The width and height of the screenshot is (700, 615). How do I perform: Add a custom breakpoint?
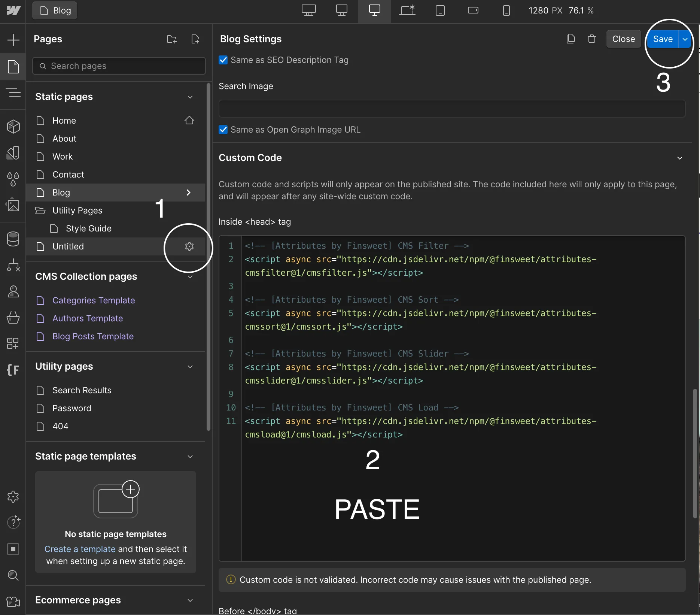[407, 10]
